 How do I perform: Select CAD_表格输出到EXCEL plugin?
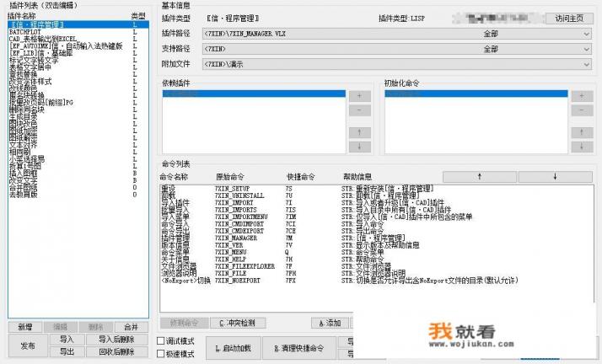[x=78, y=39]
